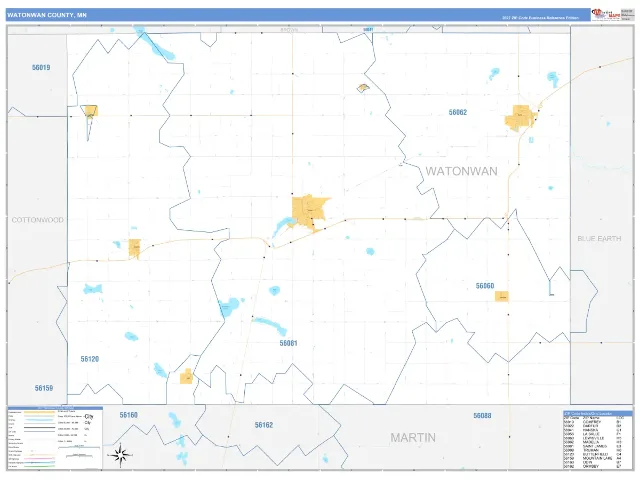Click the small orange city area below 56019
The height and width of the screenshot is (480, 640).
pyautogui.click(x=90, y=111)
